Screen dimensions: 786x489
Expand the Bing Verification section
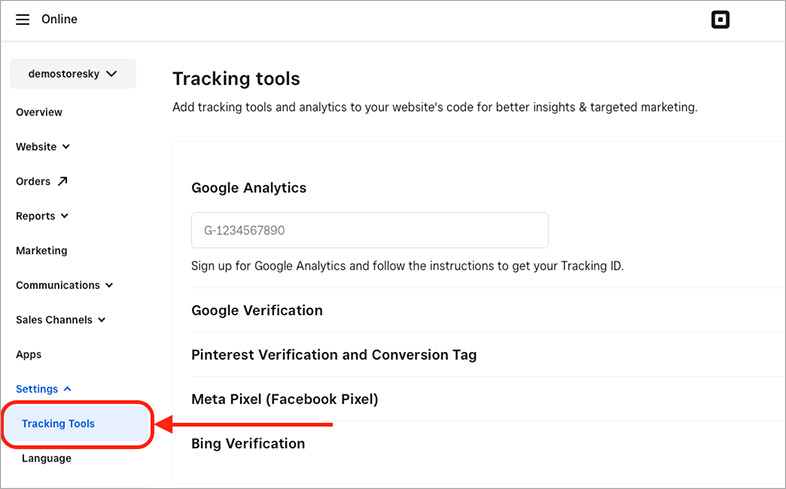click(x=248, y=443)
